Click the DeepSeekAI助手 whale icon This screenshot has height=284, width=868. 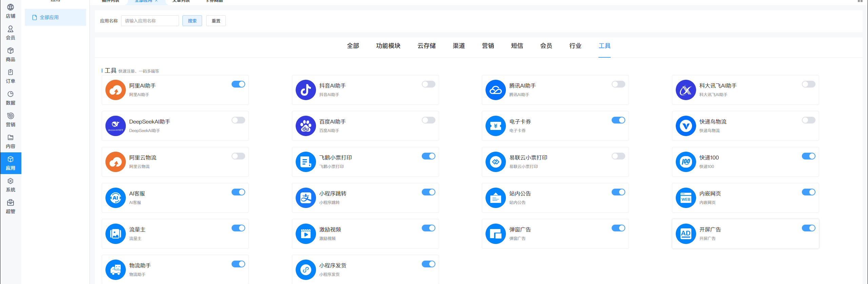[x=116, y=126]
